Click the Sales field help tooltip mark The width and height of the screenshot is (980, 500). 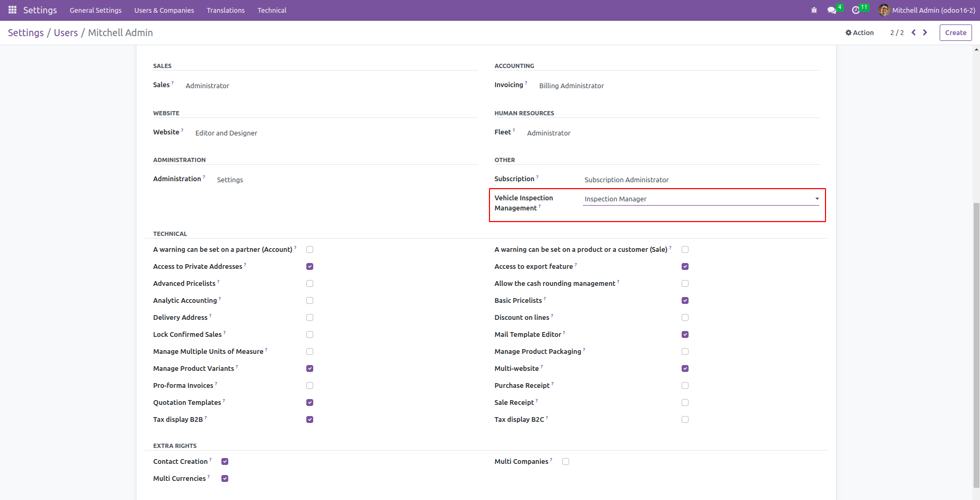tap(173, 83)
